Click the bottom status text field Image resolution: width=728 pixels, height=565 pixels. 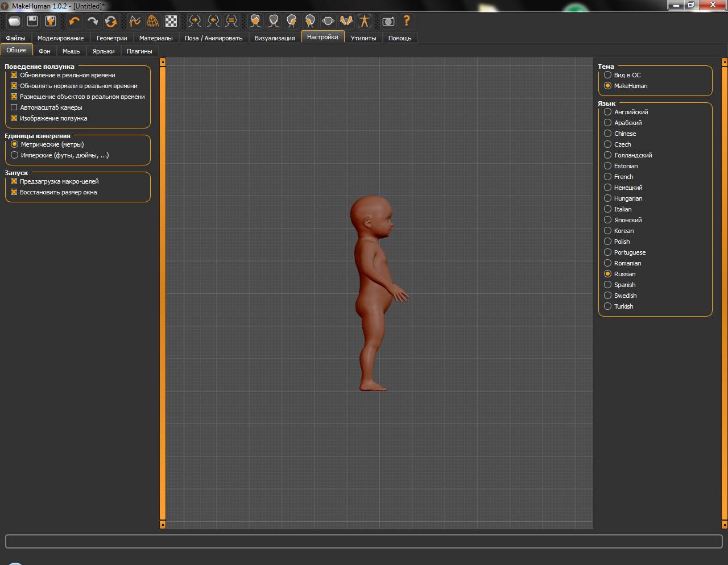(364, 541)
